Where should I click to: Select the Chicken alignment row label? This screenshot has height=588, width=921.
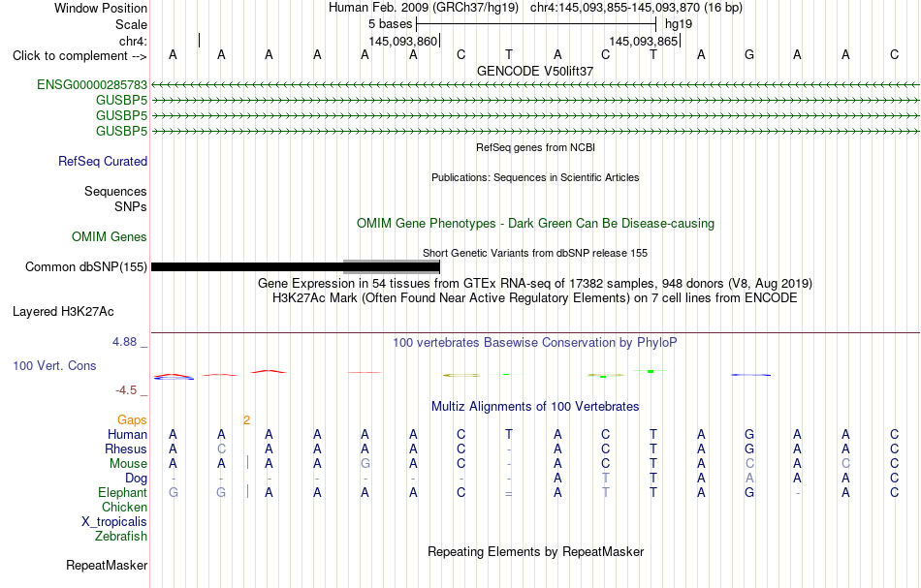(x=124, y=507)
